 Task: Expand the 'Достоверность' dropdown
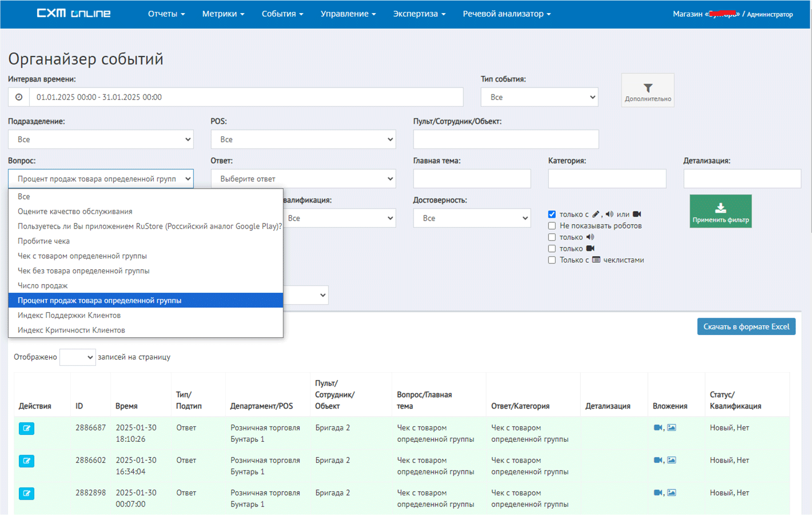(472, 218)
